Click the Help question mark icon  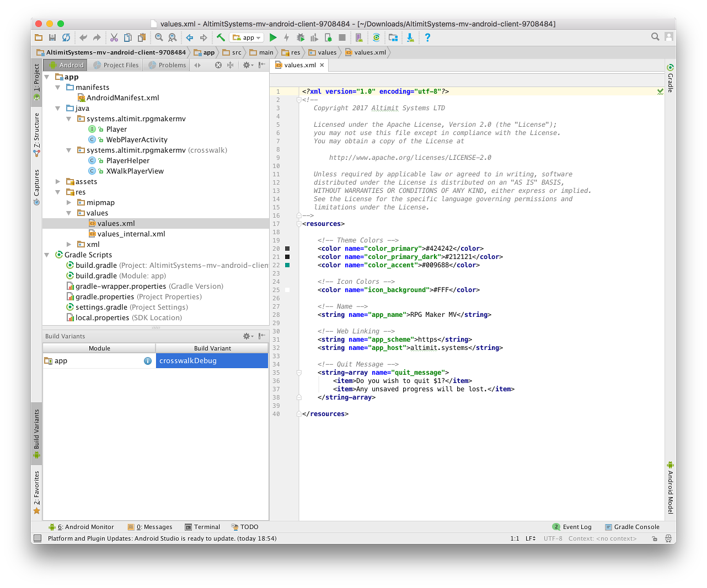pos(427,37)
